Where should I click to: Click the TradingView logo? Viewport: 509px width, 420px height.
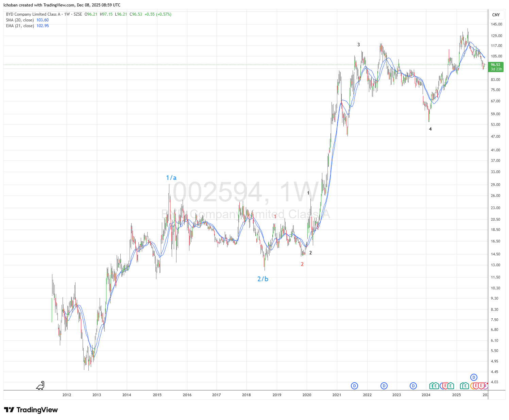pos(31,410)
